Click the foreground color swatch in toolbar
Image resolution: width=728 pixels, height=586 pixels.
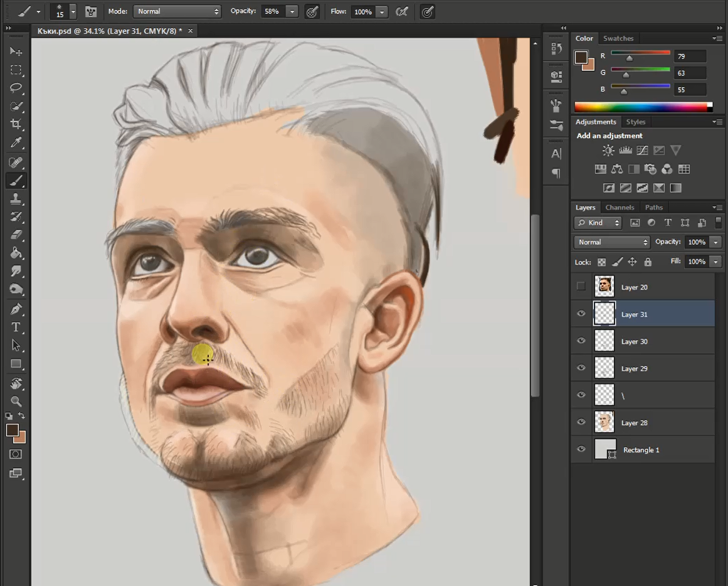[11, 430]
